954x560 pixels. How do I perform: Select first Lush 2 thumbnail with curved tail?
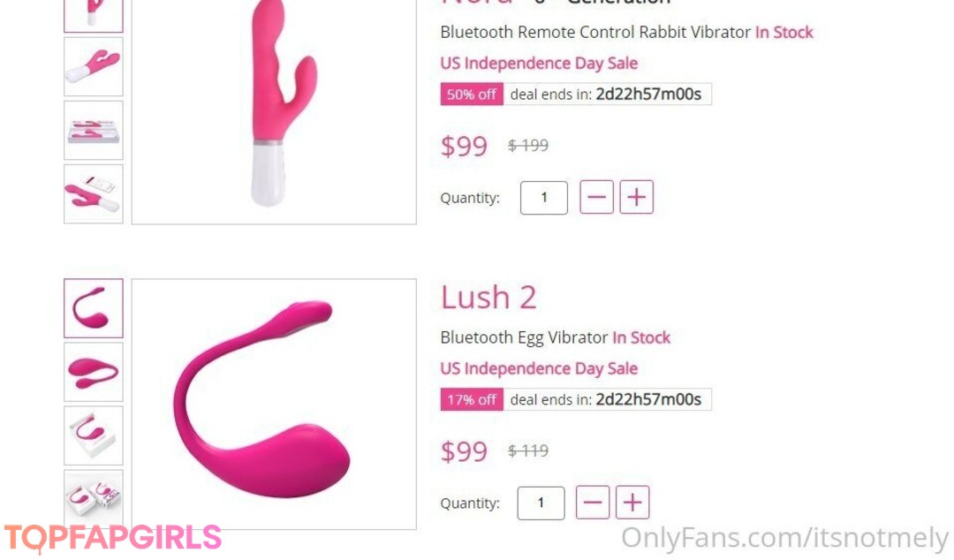click(93, 308)
